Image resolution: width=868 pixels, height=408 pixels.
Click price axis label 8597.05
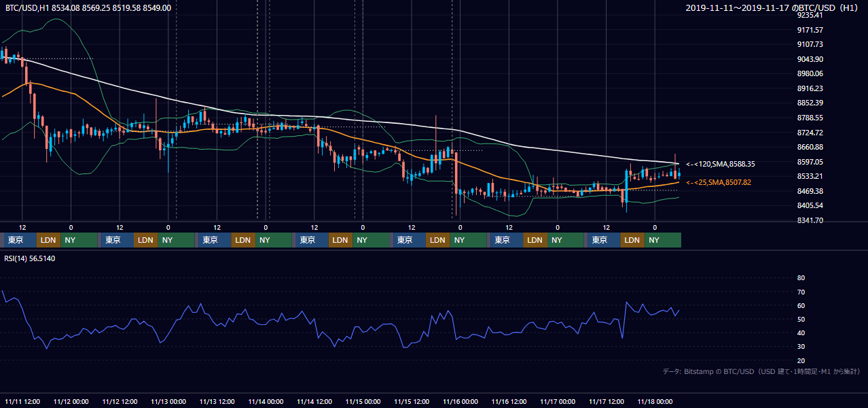(x=810, y=162)
